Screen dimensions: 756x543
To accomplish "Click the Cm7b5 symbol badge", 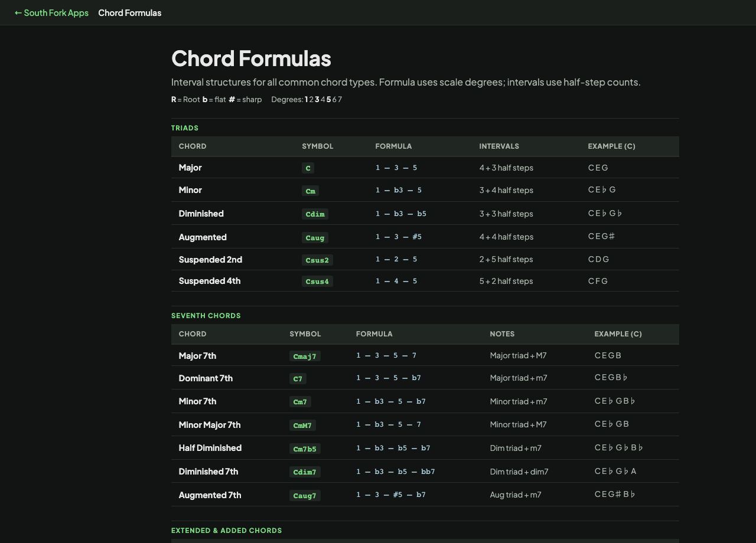I will pos(305,449).
